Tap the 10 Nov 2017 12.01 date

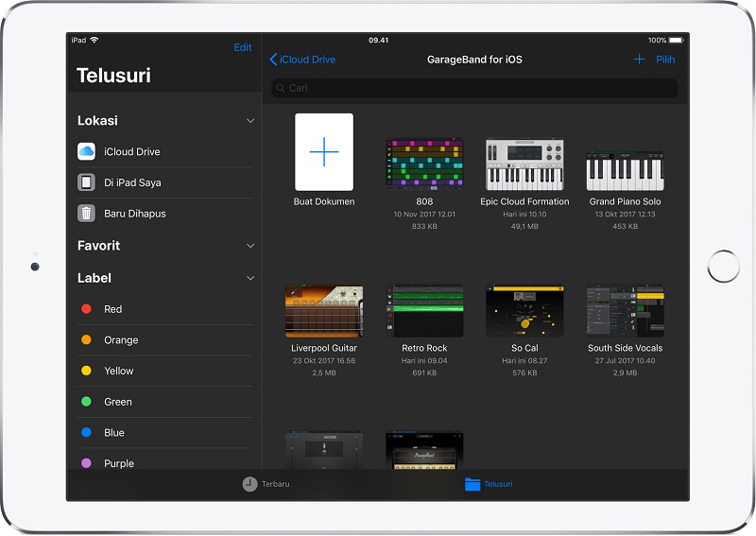(424, 215)
